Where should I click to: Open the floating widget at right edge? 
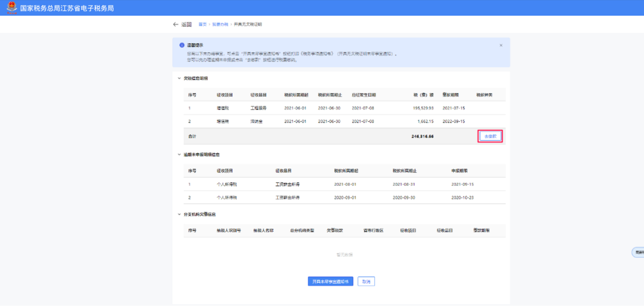tap(637, 252)
